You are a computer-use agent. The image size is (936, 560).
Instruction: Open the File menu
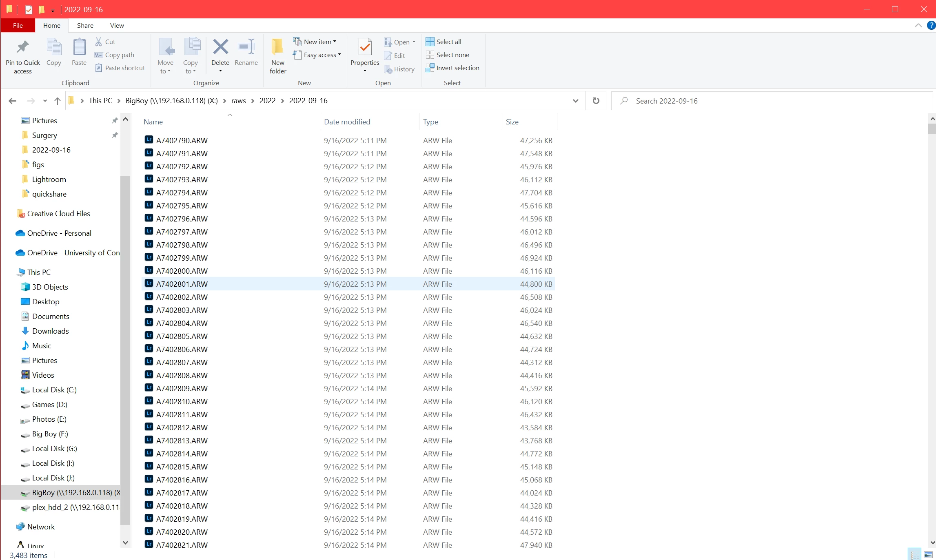(18, 25)
